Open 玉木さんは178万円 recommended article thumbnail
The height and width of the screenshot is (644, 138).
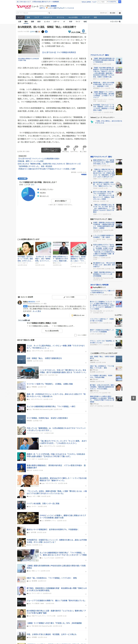(26, 248)
